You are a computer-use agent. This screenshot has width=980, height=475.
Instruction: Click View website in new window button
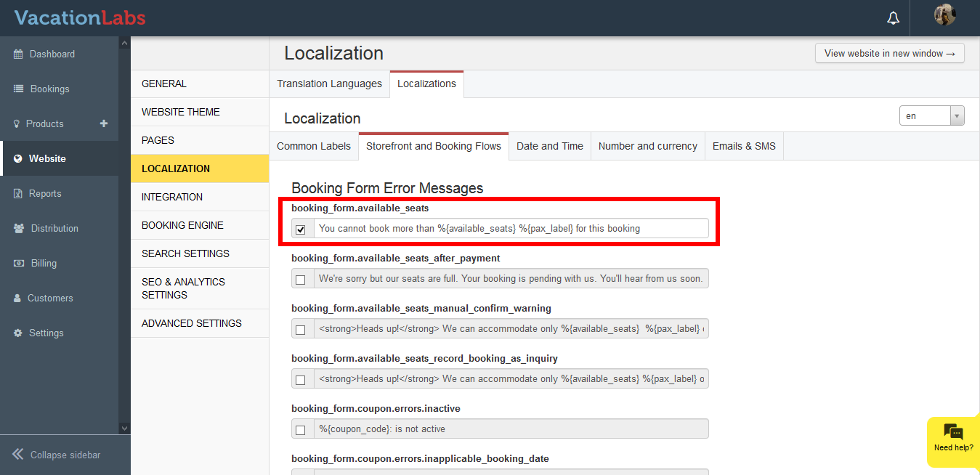pos(889,53)
